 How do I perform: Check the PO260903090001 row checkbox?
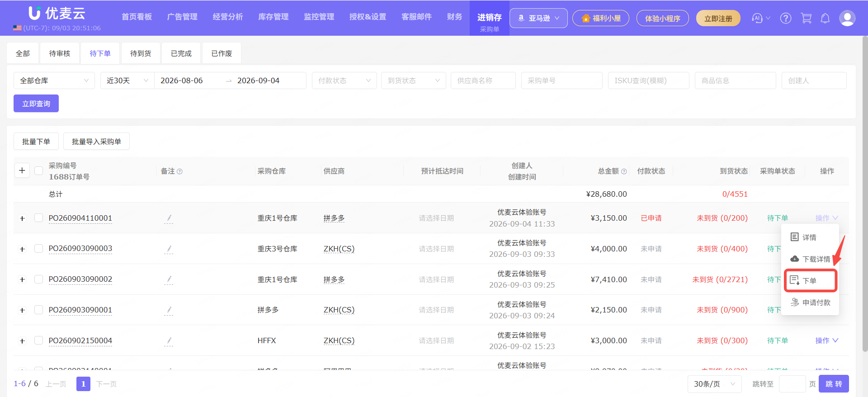tap(38, 310)
